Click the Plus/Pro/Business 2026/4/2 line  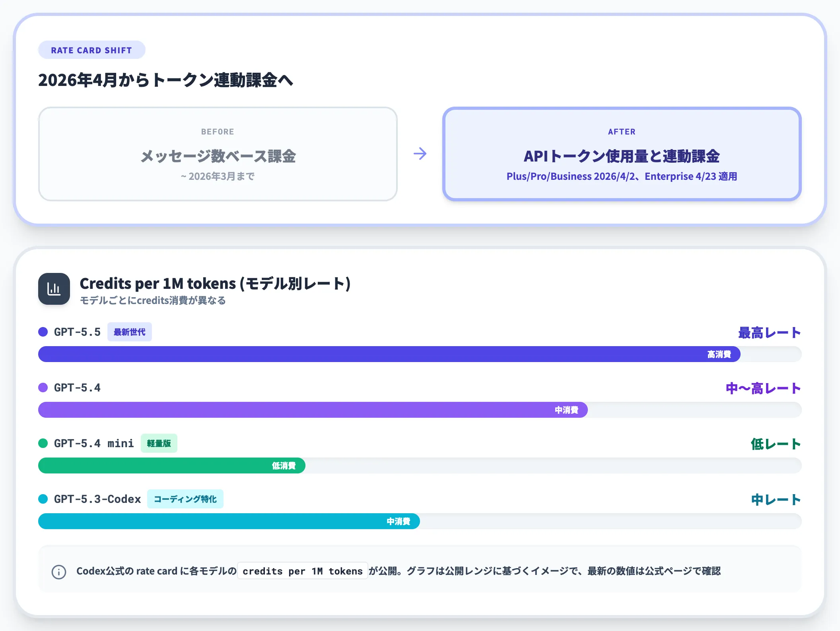tap(622, 176)
